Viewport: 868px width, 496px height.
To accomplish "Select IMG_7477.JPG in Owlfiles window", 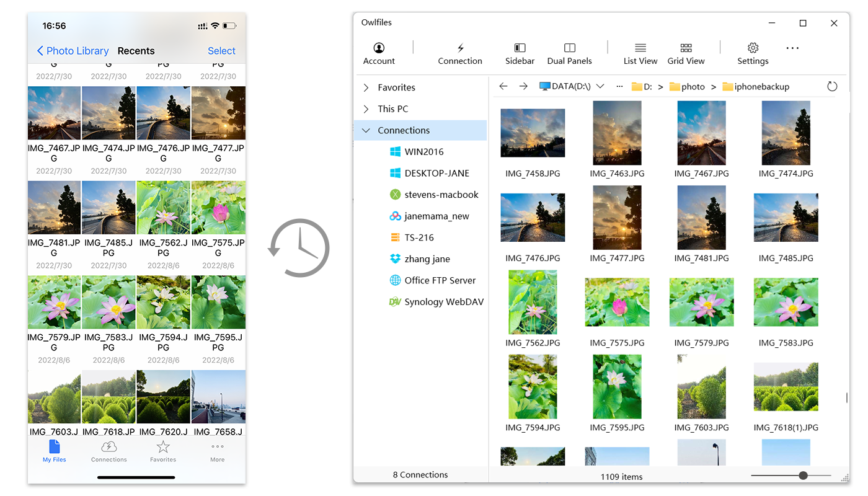I will click(x=617, y=218).
